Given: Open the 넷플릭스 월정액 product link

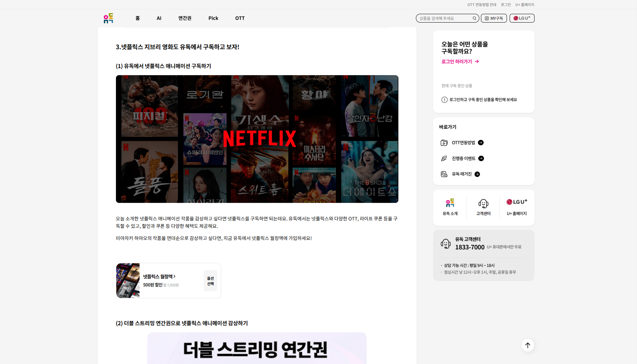Looking at the screenshot, I should click(159, 276).
